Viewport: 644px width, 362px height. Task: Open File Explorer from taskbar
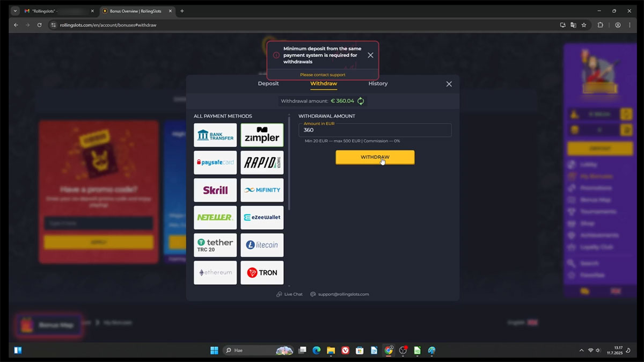[331, 350]
